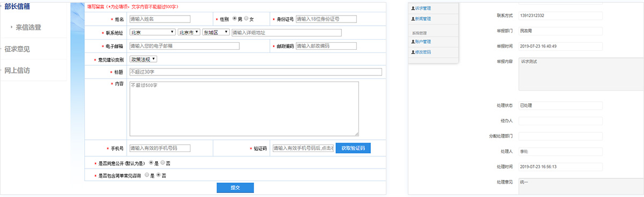The height and width of the screenshot is (197, 644).
Task: Click the user icon beside 诉求管理
Action: tap(413, 9)
